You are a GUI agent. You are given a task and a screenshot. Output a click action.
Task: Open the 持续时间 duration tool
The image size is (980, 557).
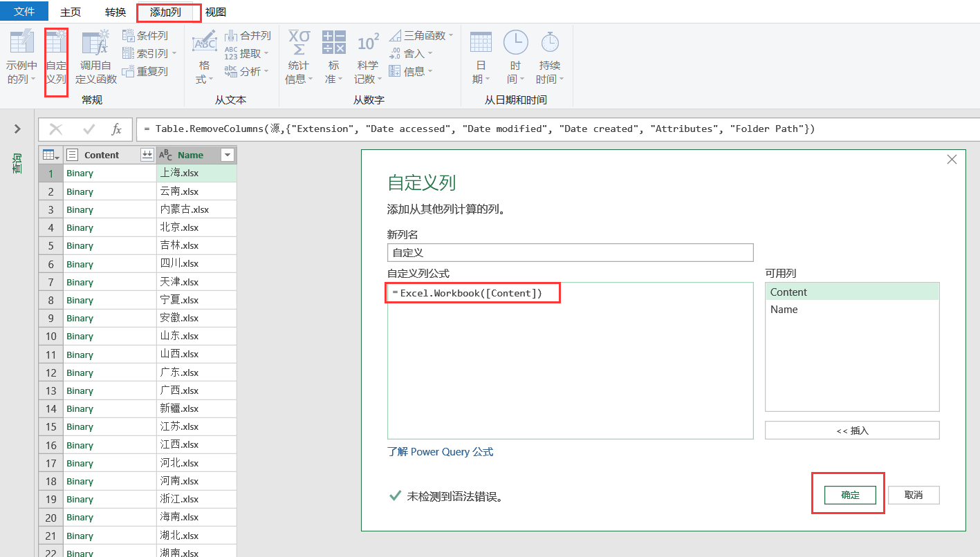pyautogui.click(x=550, y=57)
